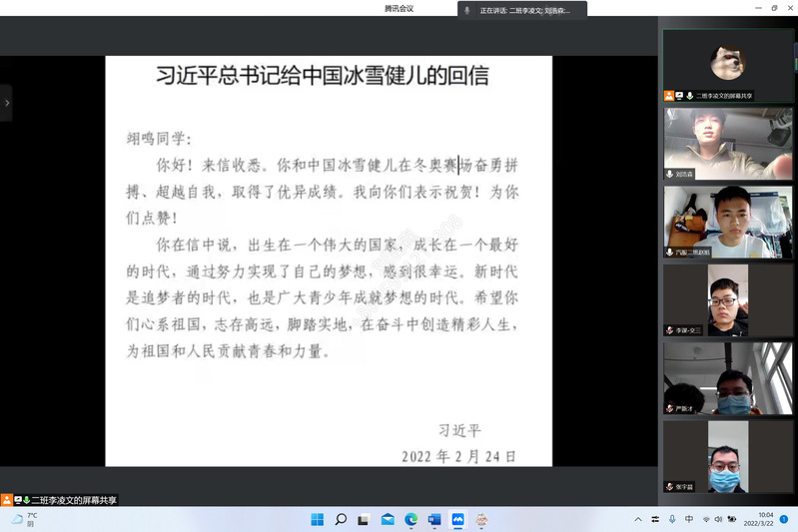Select 李谋's participant video tile
Image resolution: width=798 pixels, height=532 pixels.
(x=728, y=299)
